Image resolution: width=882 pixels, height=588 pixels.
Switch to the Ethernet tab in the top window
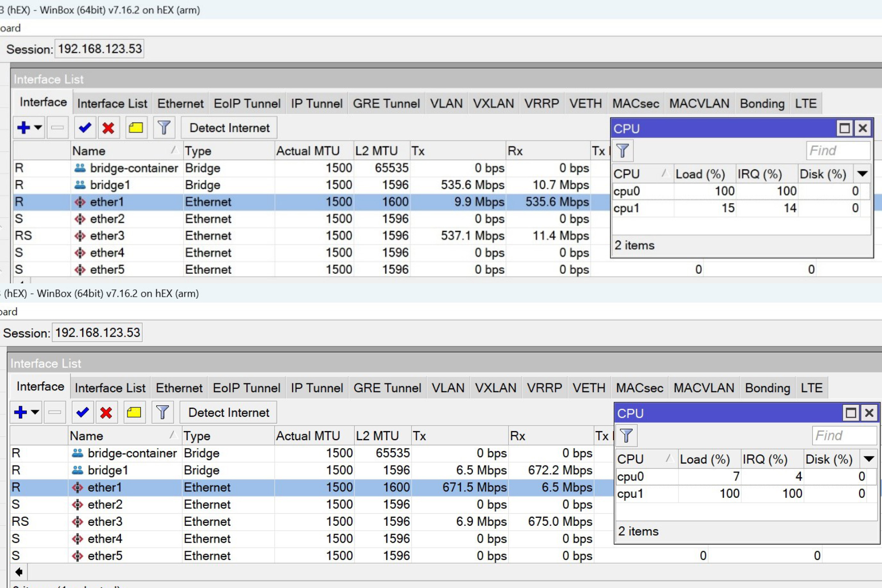pos(180,104)
